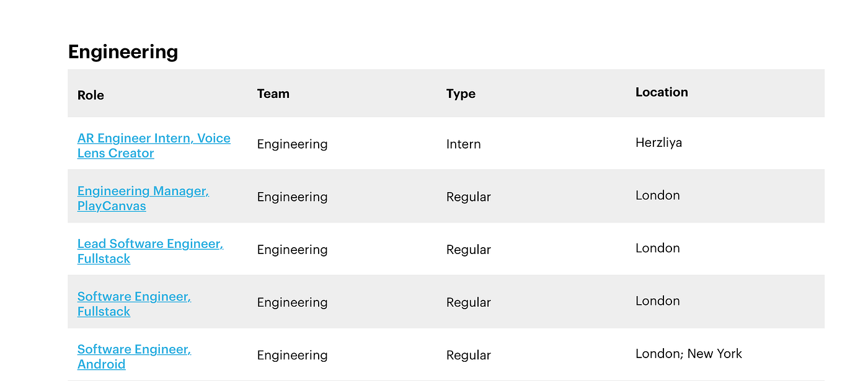868x381 pixels.
Task: Open the Software Engineer, Fullstack position
Action: point(134,304)
